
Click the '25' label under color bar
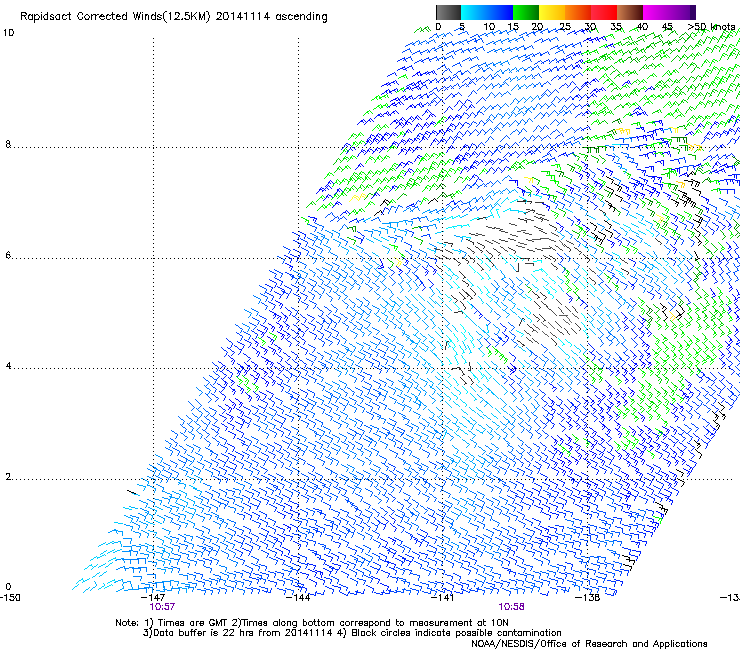pyautogui.click(x=564, y=27)
